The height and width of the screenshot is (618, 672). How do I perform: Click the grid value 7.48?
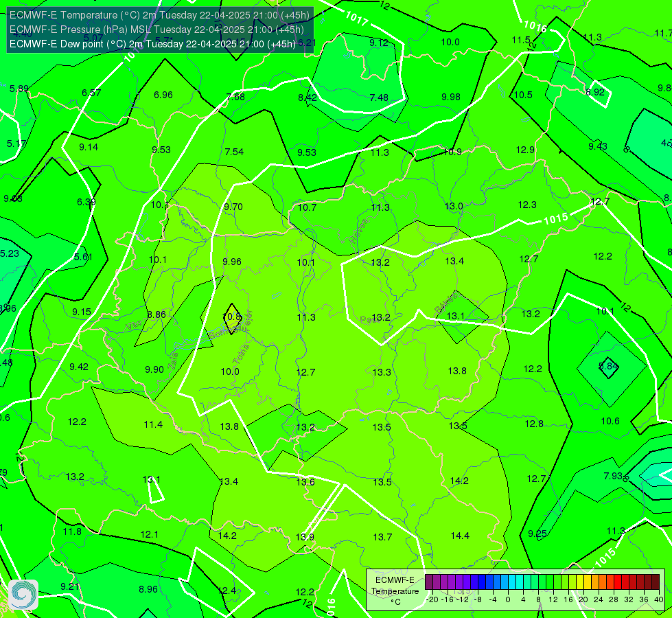379,98
